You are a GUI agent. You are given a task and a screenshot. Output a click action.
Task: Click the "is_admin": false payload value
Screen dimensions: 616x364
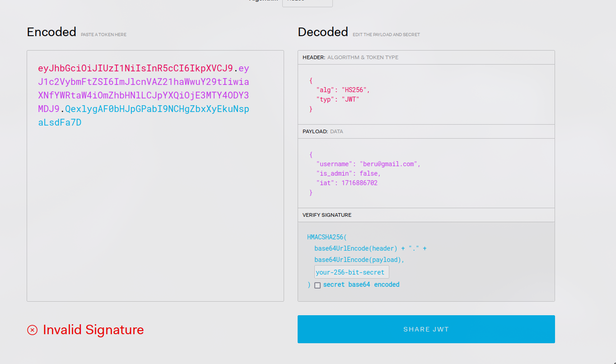coord(370,173)
